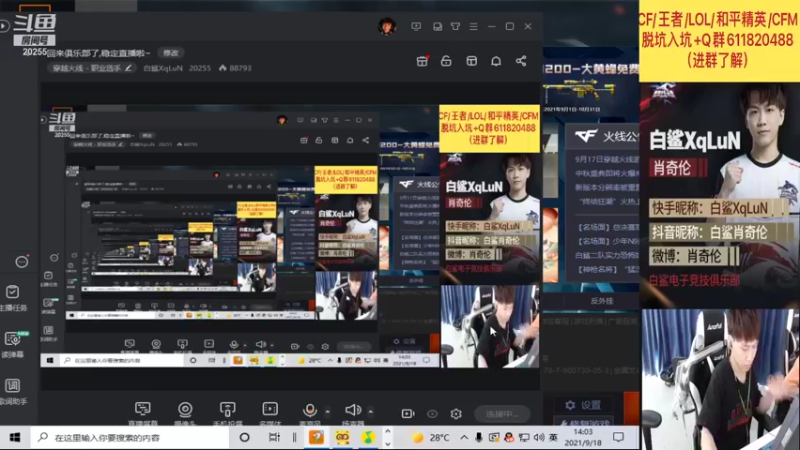Open the skin (T-shirt) icon in title bar
Viewport: 800px width, 450px height.
456,26
